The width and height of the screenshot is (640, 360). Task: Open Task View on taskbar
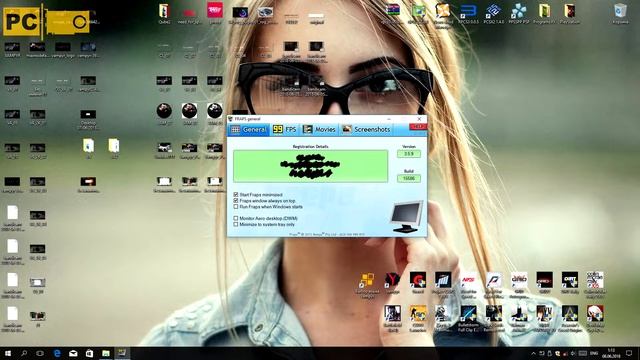tap(40, 353)
